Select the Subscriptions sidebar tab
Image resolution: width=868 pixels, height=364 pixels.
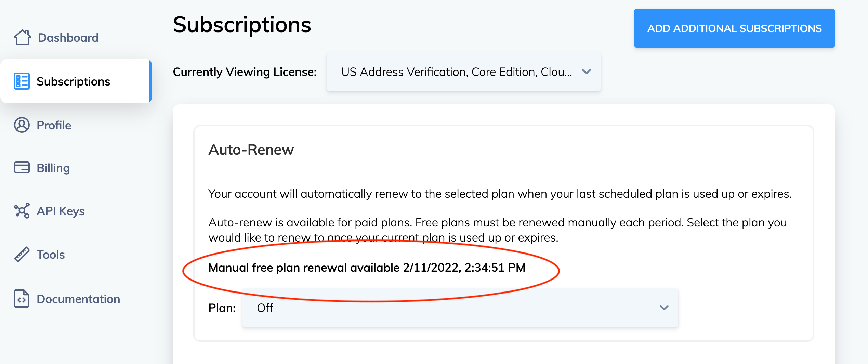pyautogui.click(x=73, y=81)
